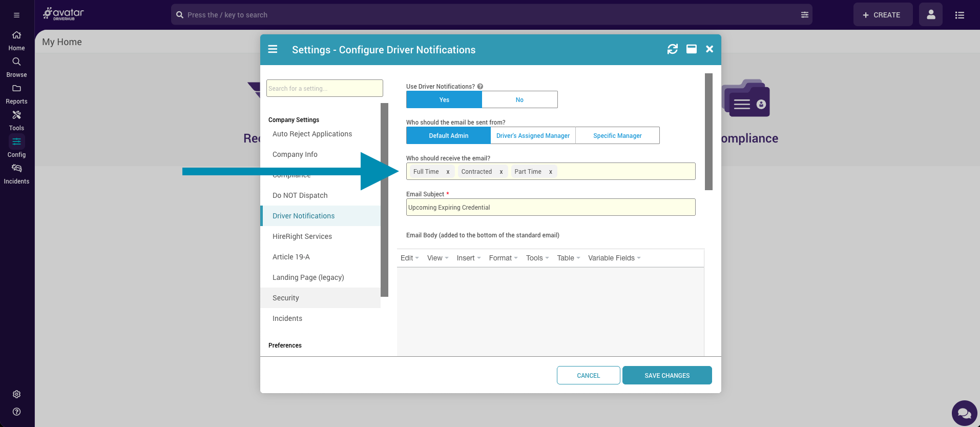
Task: Open the list view icon in top bar
Action: tap(960, 15)
